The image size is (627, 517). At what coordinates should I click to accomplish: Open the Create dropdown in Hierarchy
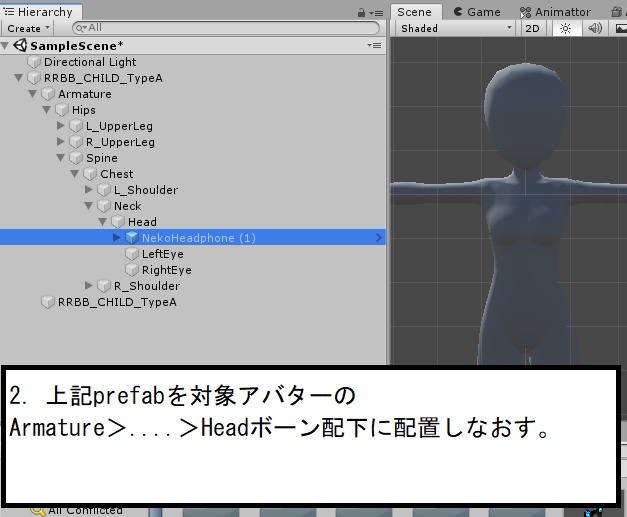coord(28,28)
